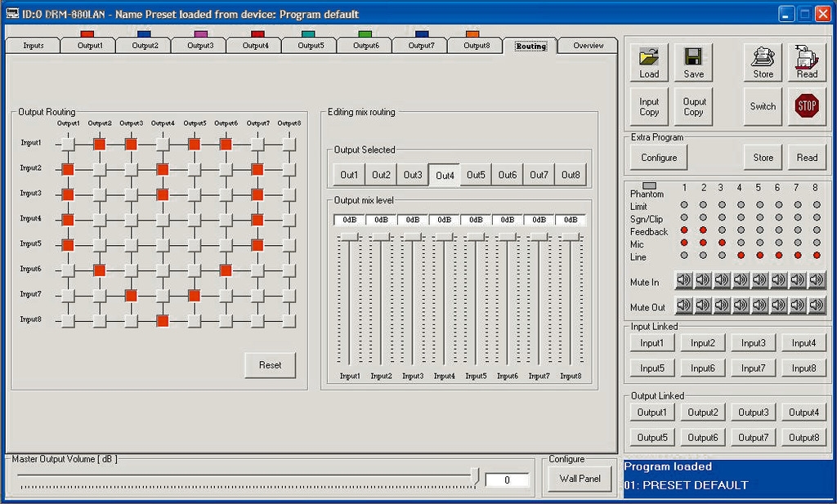Click the Reset routing button
Viewport: 837px width, 504px height.
pyautogui.click(x=270, y=365)
